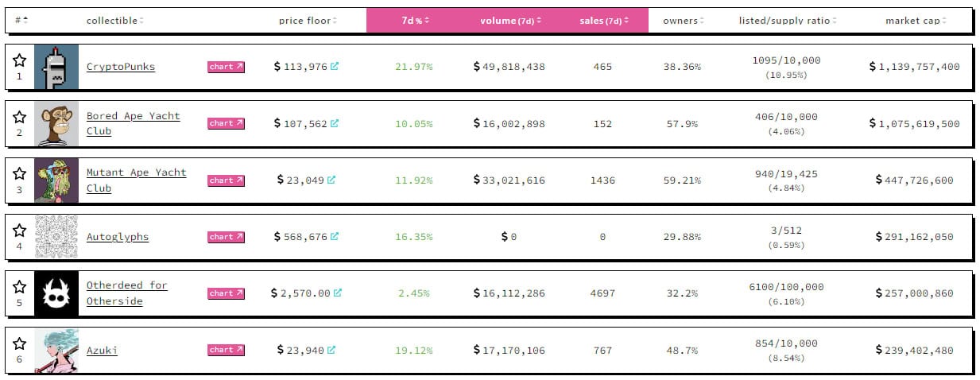Open the Autoglyphs collection link
Viewport: 980px width, 380px height.
pos(117,237)
